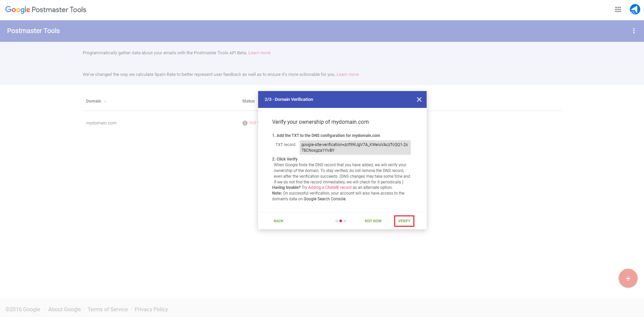Click the first pagination step indicator
Screen dimensions: 644x317
(x=337, y=221)
